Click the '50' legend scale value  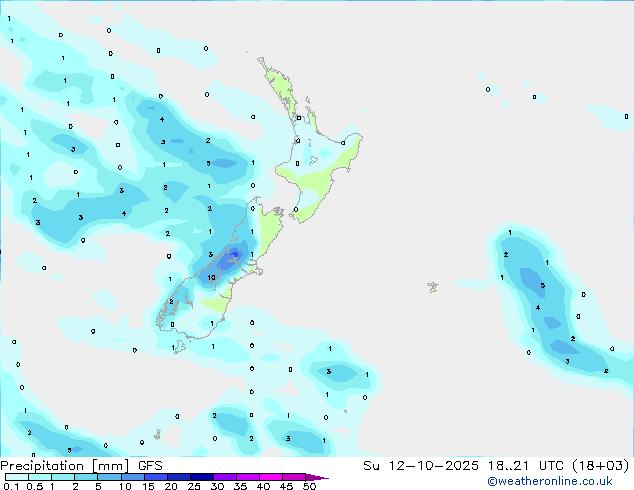tap(309, 486)
